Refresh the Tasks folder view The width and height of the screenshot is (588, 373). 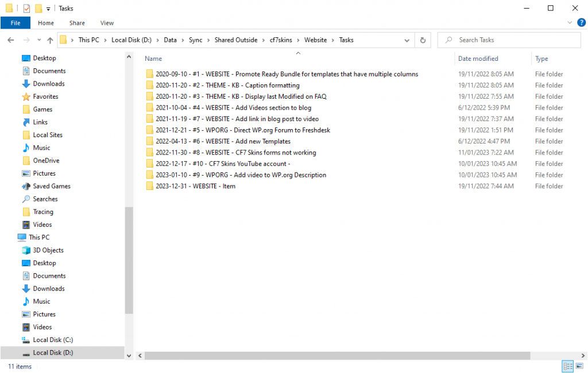(x=423, y=40)
